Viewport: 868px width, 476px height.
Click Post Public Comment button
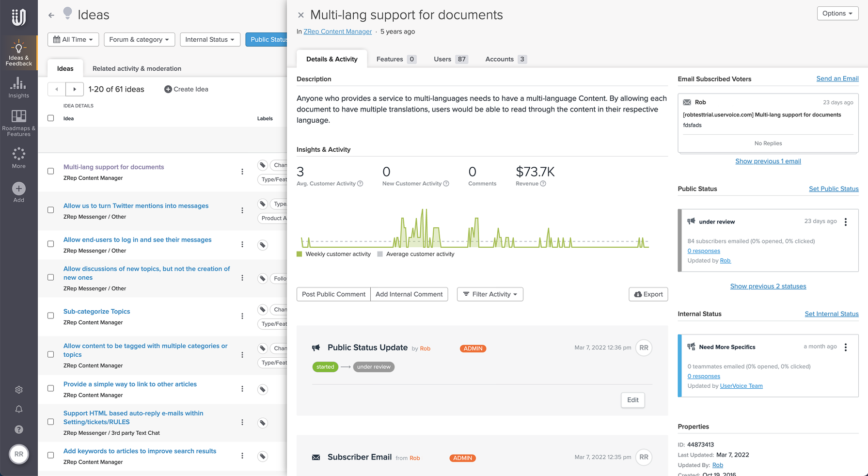333,294
